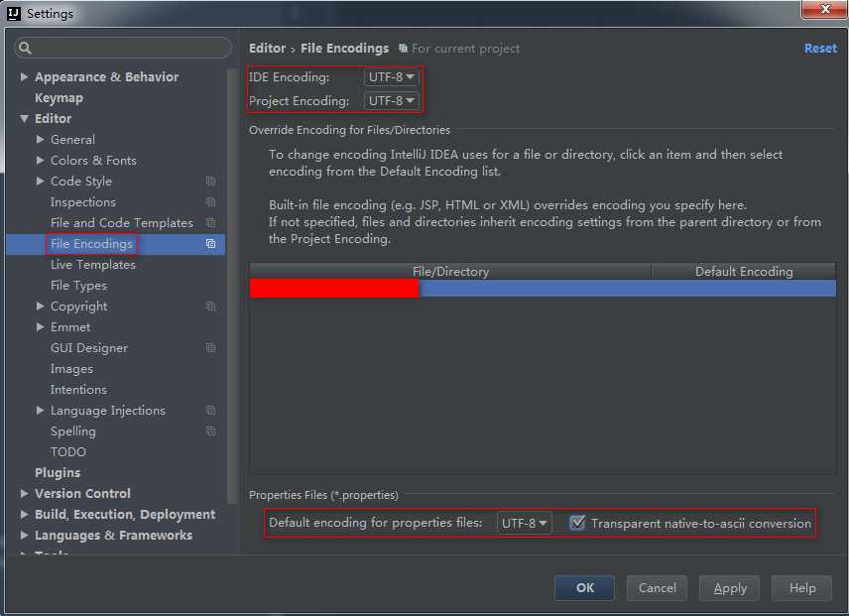
Task: Click the settings tree scrollbar
Action: (232, 287)
